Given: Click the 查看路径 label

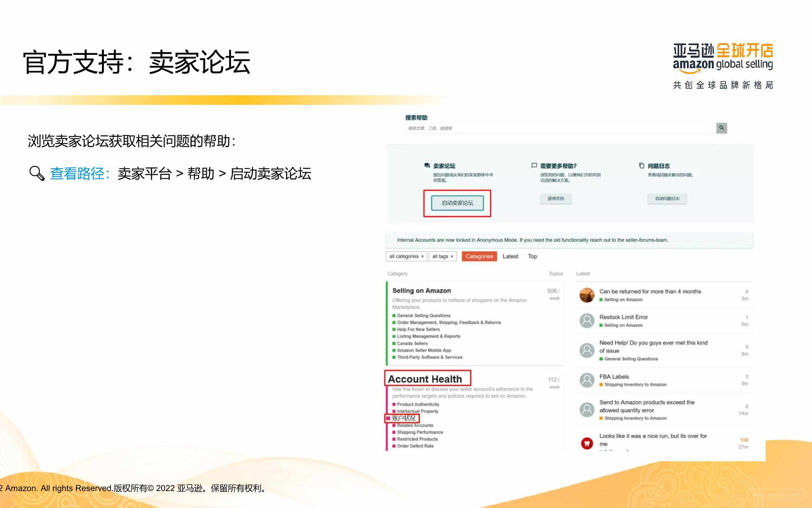Looking at the screenshot, I should 80,174.
